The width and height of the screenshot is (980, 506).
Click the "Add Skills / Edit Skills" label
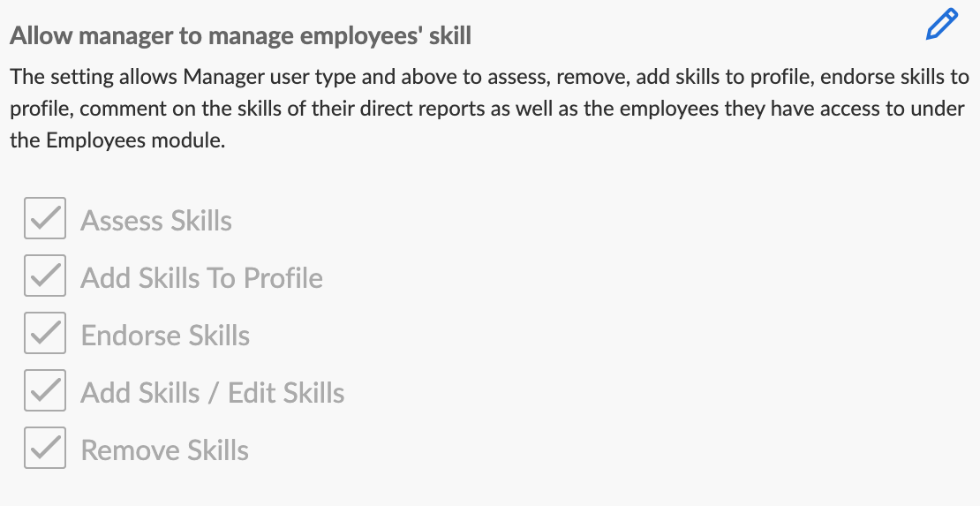tap(213, 393)
